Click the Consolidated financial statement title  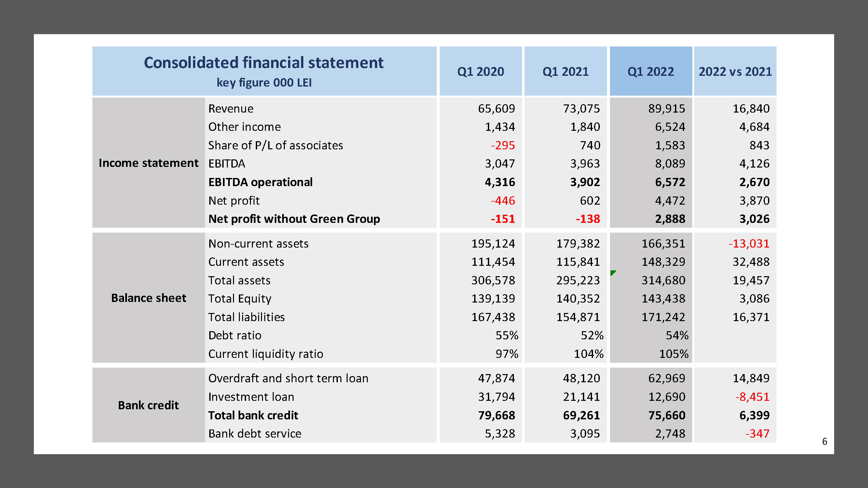pos(264,63)
